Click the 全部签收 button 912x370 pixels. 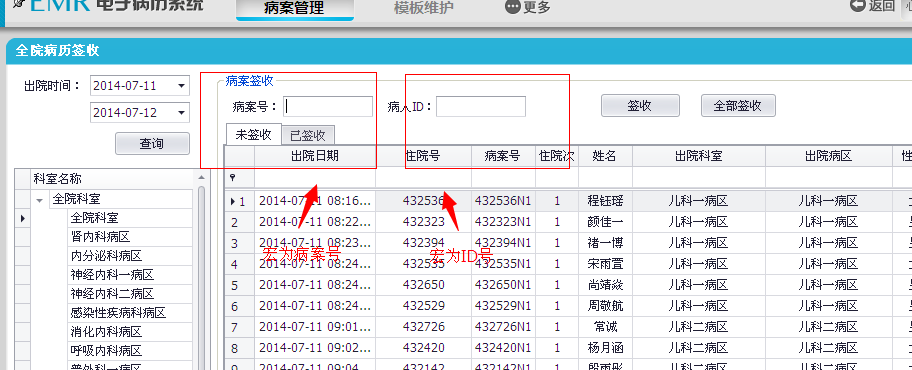coord(738,106)
